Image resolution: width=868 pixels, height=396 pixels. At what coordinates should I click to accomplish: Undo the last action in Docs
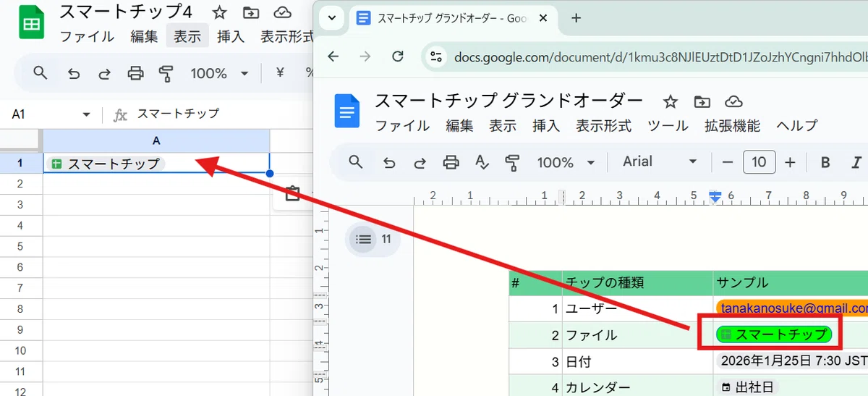(389, 162)
